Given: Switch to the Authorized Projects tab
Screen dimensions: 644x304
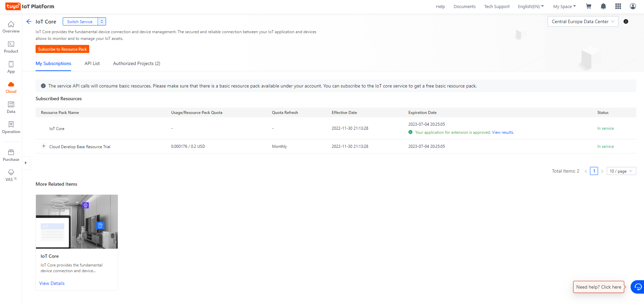Looking at the screenshot, I should coord(137,63).
